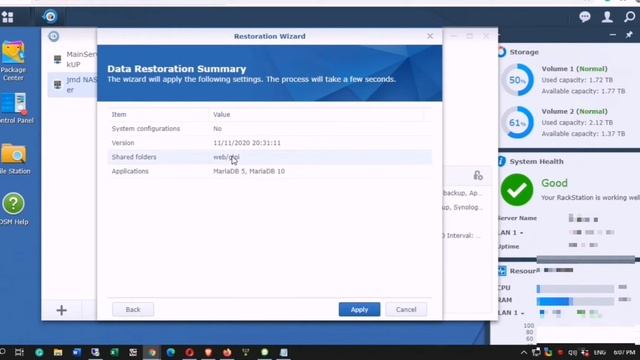Screen dimensions: 640x360
Task: Click the widgets panel horizontal scrollbar
Action: point(585,259)
